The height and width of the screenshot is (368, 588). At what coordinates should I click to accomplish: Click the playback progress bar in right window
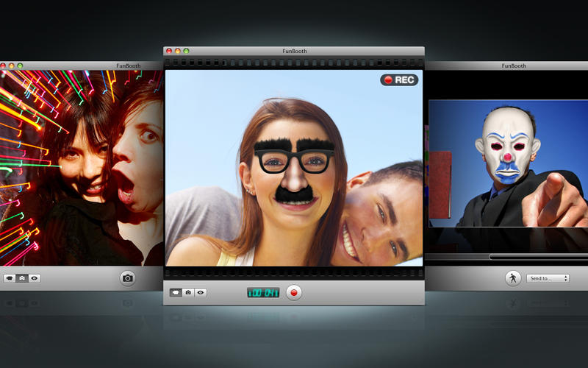(x=537, y=257)
